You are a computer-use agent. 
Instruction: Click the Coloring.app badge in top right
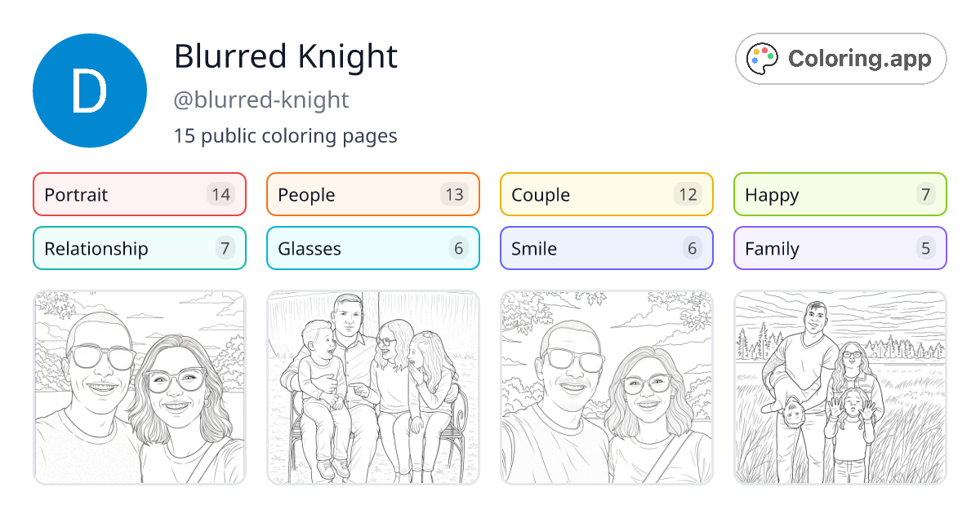click(x=840, y=58)
